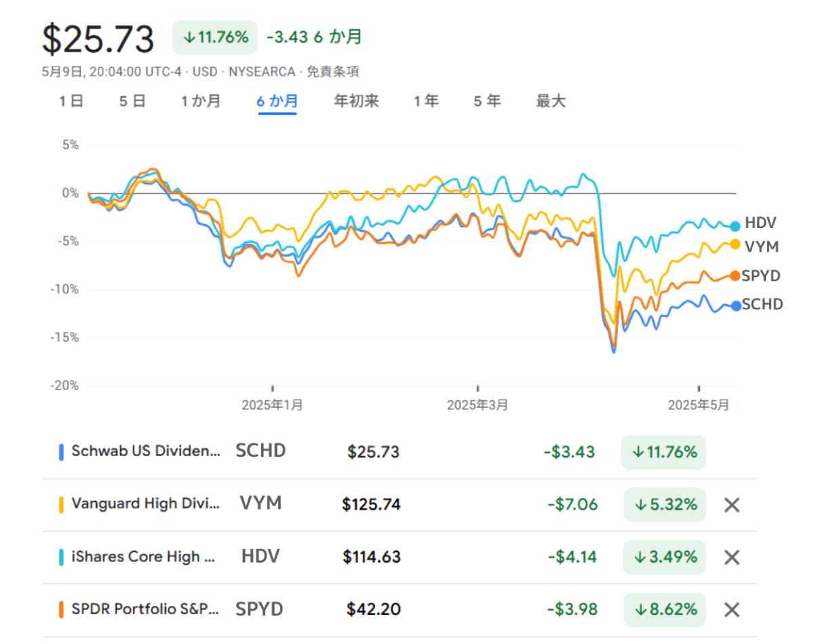The width and height of the screenshot is (814, 644).
Task: Click the -$7.06 change in VYM row
Action: [x=573, y=504]
